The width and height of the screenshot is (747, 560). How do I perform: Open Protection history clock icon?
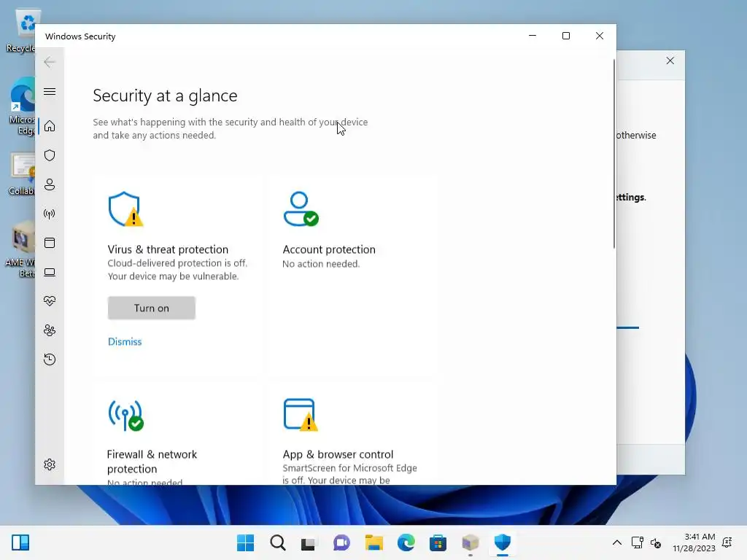point(50,359)
